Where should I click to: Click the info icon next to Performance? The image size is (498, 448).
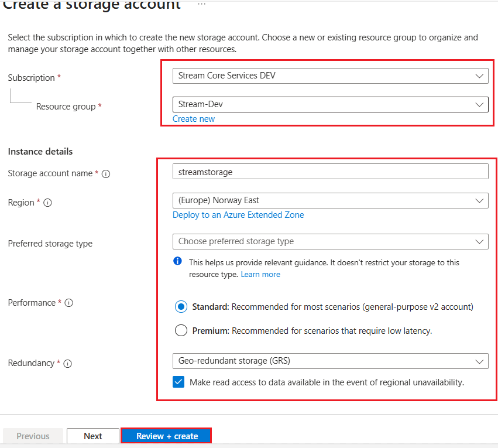click(68, 303)
